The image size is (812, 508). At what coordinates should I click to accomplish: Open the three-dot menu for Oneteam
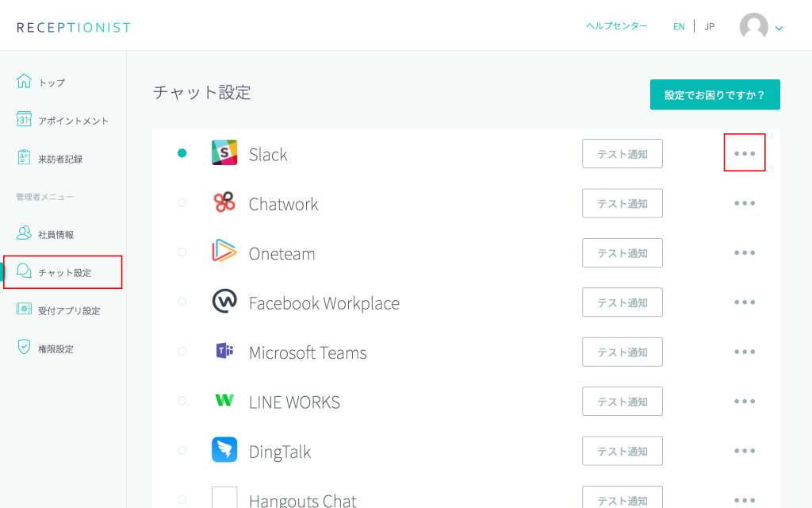[745, 252]
